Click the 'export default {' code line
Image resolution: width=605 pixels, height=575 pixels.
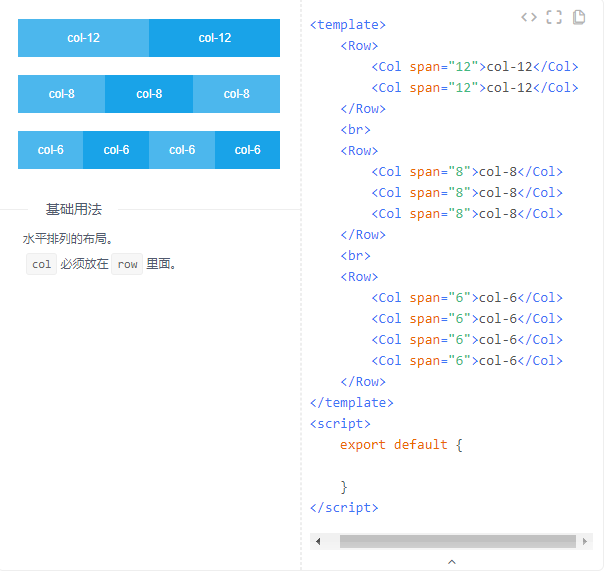point(401,445)
